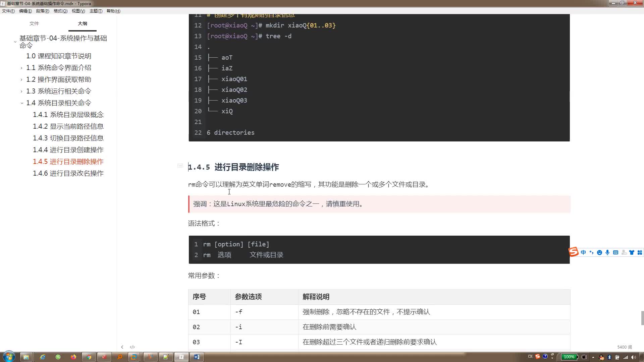Image resolution: width=644 pixels, height=362 pixels.
Task: Click the tray blue help icon
Action: click(545, 356)
